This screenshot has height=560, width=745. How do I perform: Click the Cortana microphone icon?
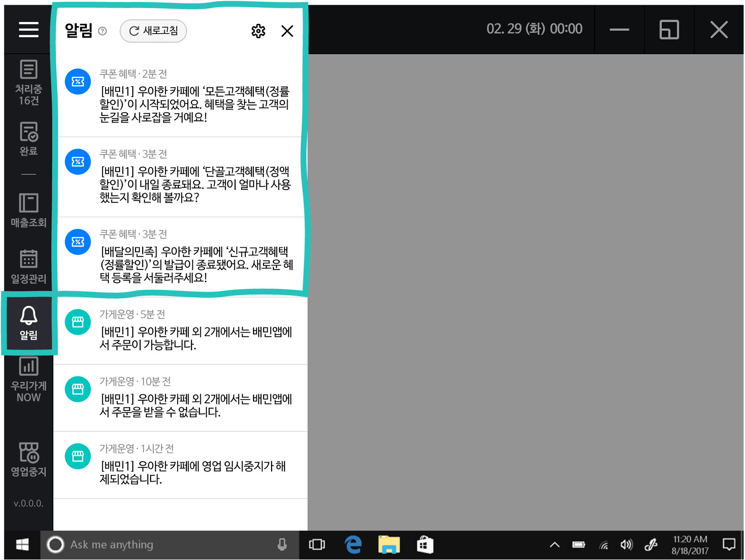coord(282,545)
